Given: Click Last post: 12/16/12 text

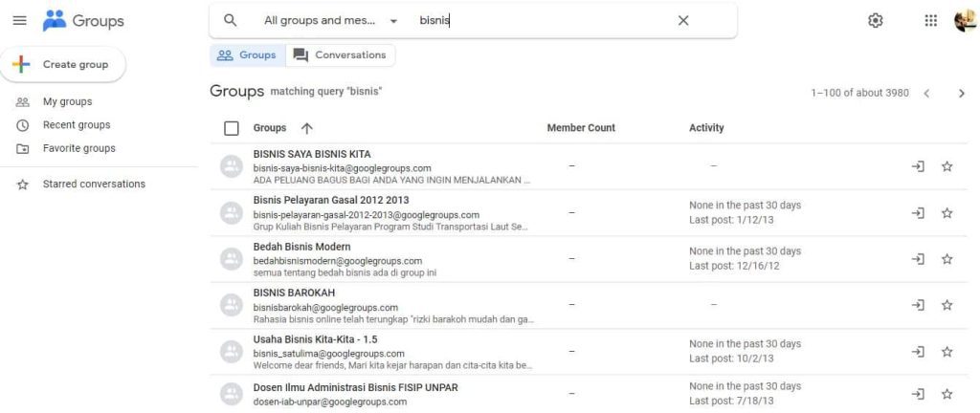Looking at the screenshot, I should click(734, 267).
